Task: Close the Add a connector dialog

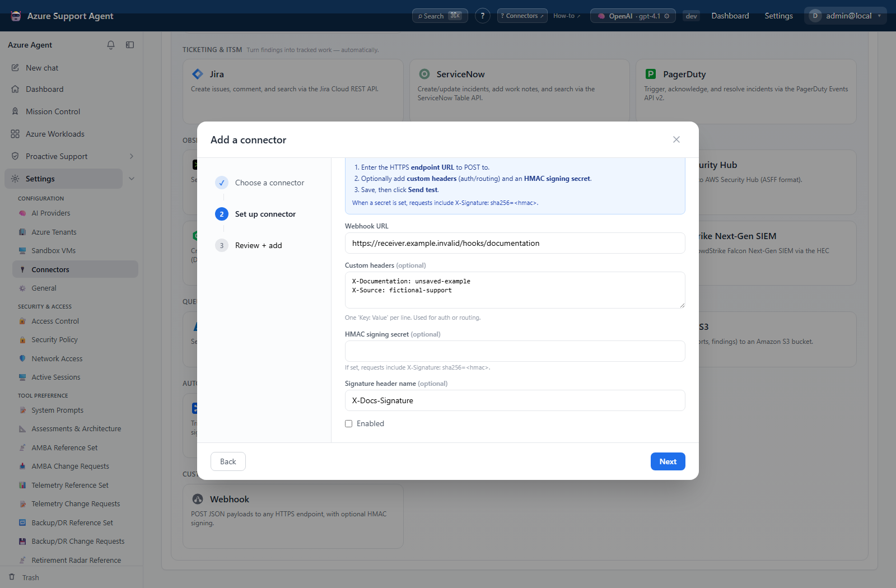Action: tap(676, 139)
